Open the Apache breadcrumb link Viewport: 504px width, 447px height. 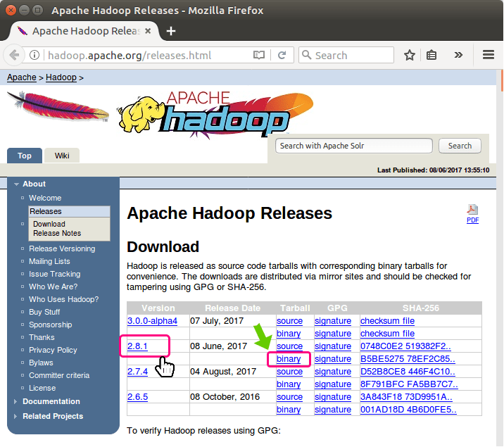(22, 77)
